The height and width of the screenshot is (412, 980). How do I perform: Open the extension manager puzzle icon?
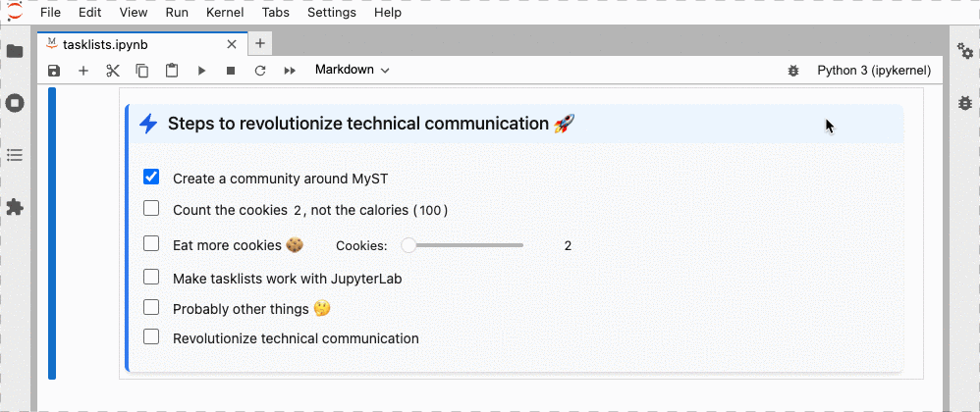pyautogui.click(x=15, y=207)
